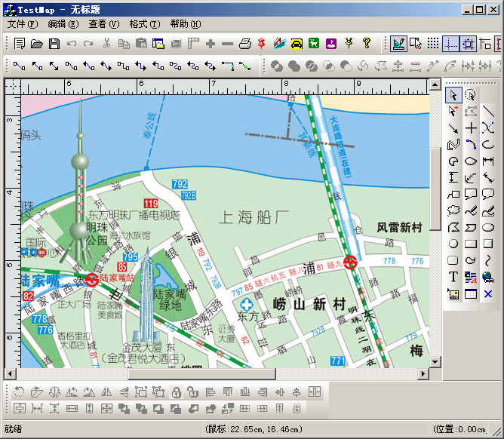Click the Save floppy disk icon
This screenshot has width=504, height=439.
pos(54,44)
